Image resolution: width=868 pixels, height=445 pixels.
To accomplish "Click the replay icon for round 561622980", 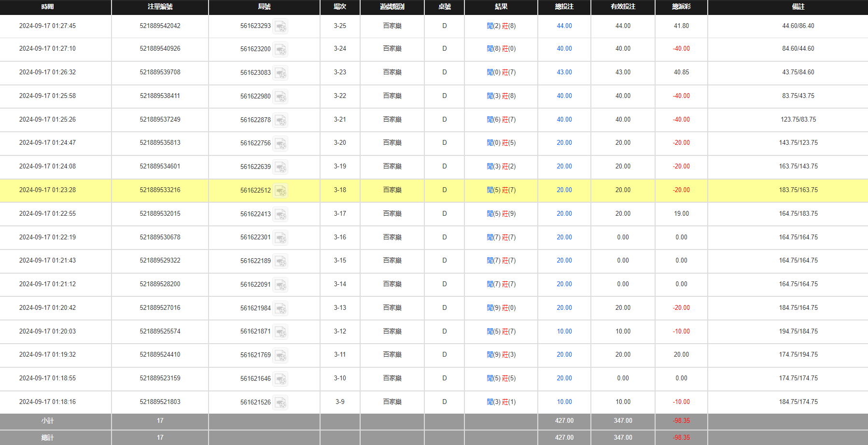I will (x=281, y=97).
